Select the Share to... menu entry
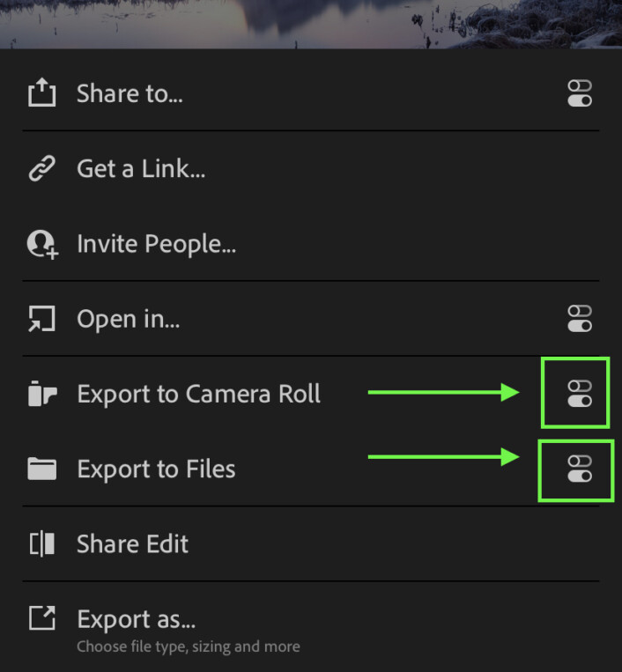 130,93
